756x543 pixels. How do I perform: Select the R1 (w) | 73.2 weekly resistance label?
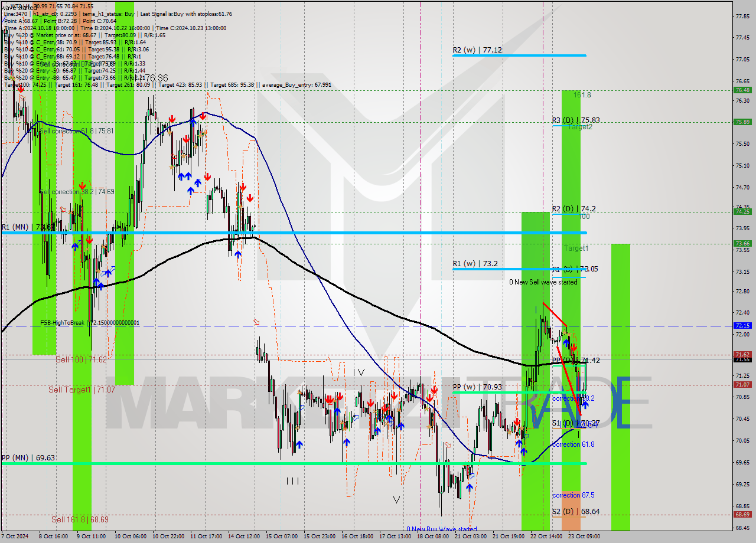[x=475, y=263]
